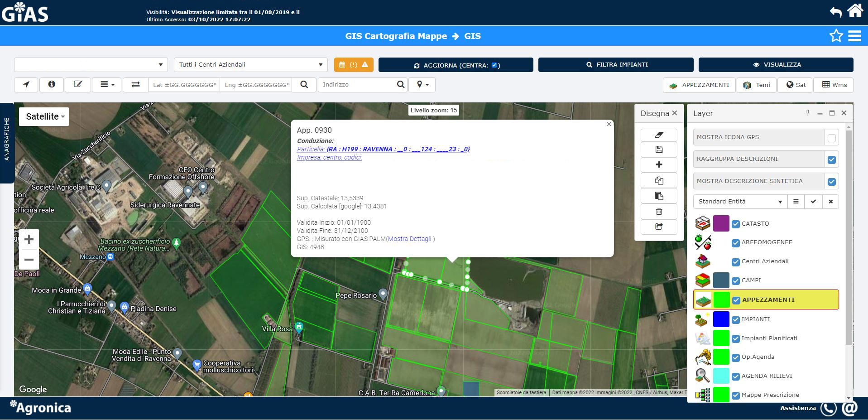
Task: Click the map zoom in plus button
Action: [x=29, y=239]
